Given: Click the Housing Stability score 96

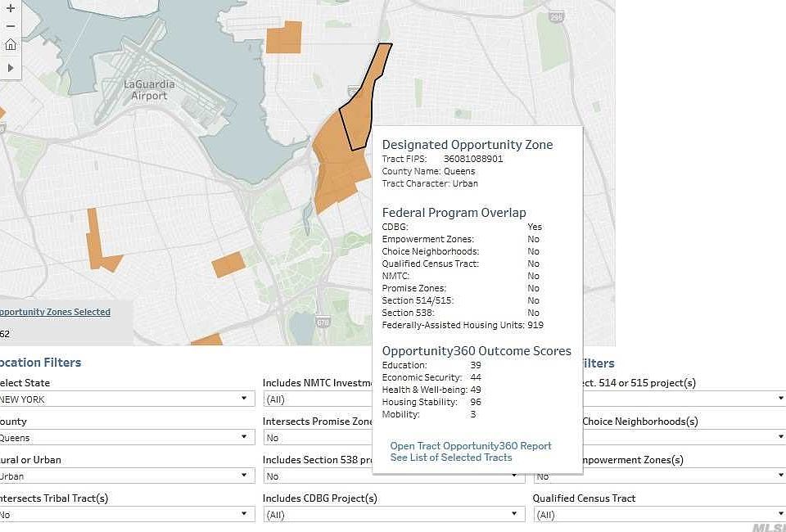Looking at the screenshot, I should [x=476, y=402].
